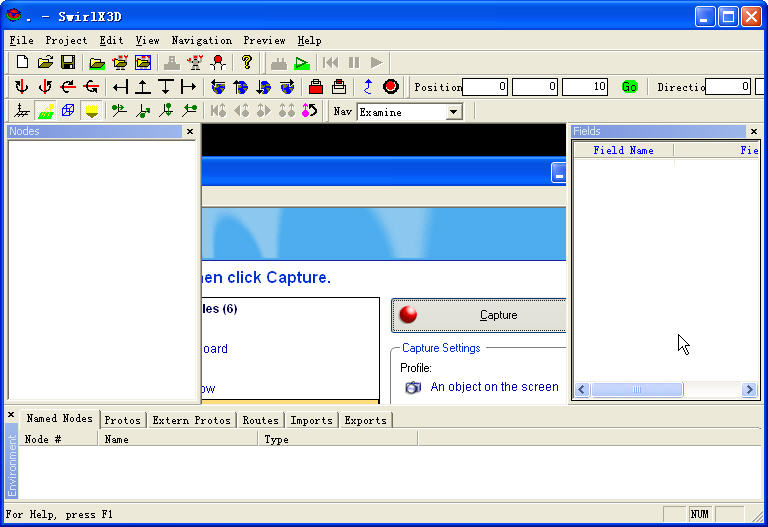Screen dimensions: 768x527
Task: Close the Environment bottom panel
Action: (x=11, y=415)
